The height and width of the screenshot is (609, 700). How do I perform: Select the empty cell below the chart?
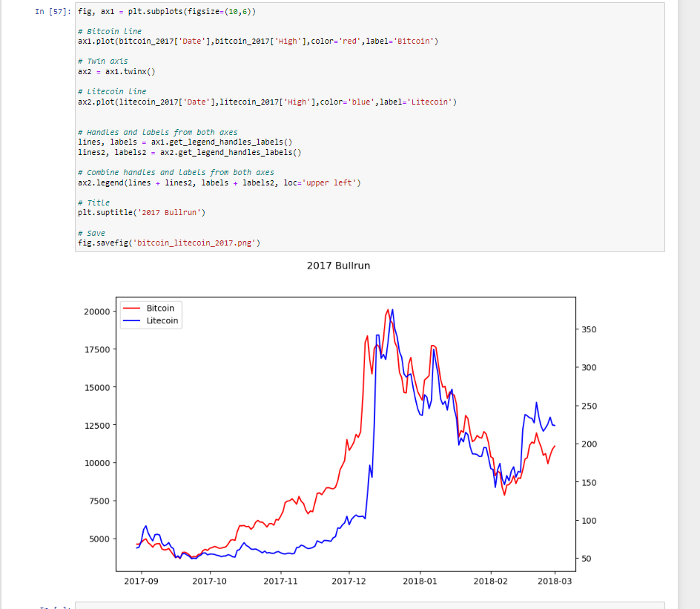coord(369,605)
